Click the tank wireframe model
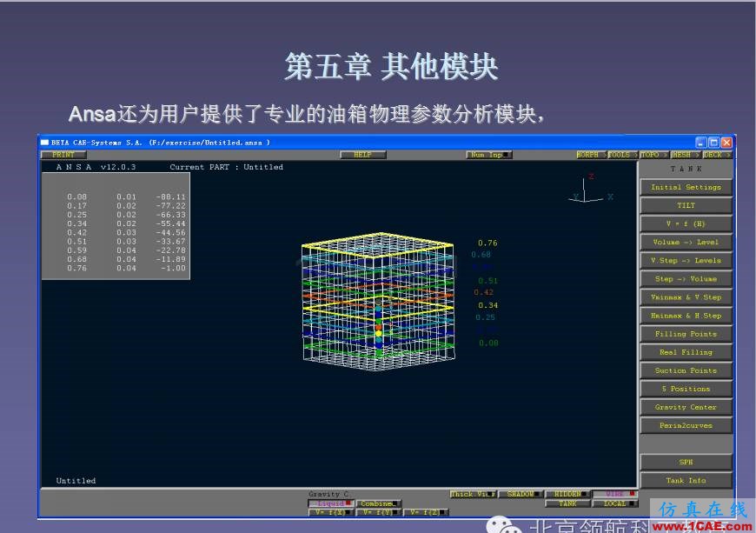 [378, 302]
